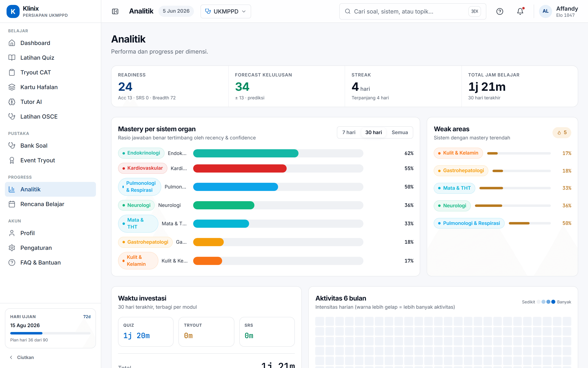
Task: Click the Latihan Quiz book icon
Action: [12, 58]
